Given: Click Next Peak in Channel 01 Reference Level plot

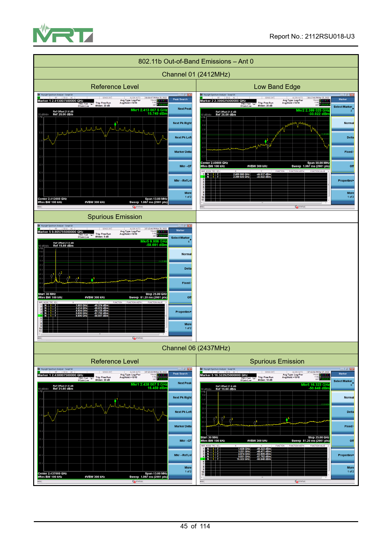Looking at the screenshot, I should click(x=180, y=109).
